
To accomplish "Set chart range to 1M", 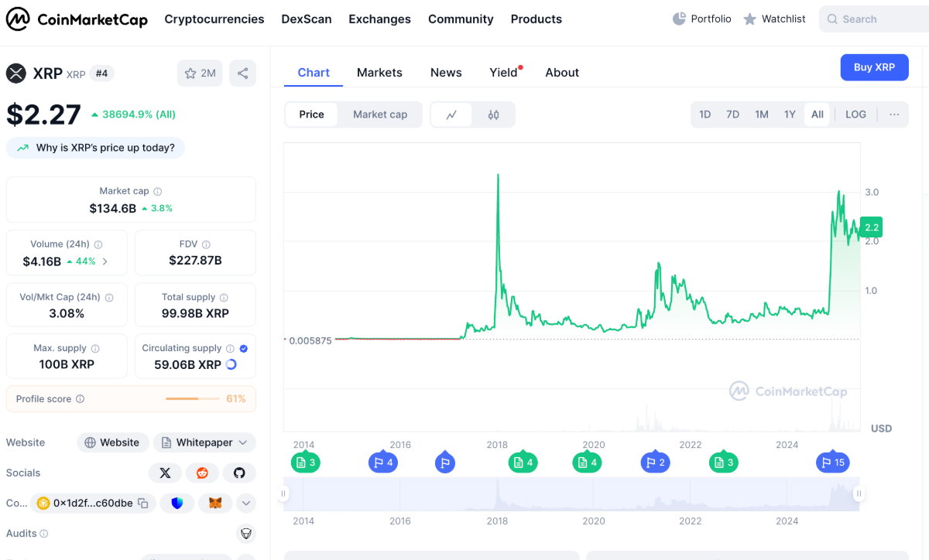I will click(762, 114).
